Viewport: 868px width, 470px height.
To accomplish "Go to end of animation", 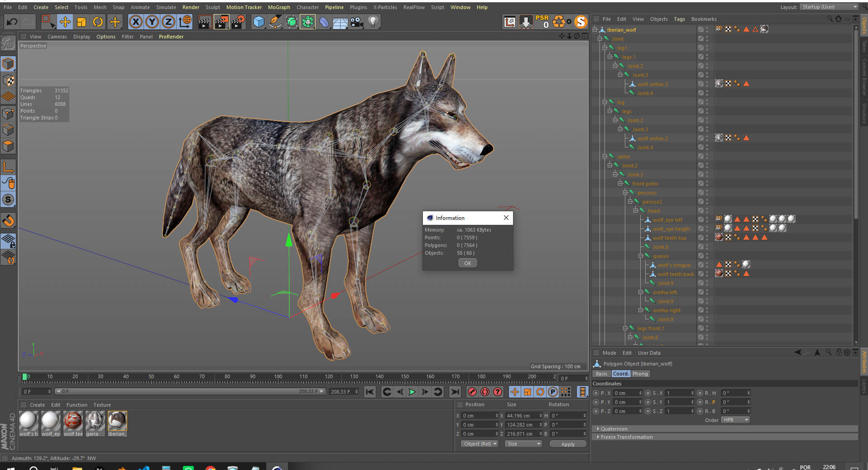I will point(455,392).
